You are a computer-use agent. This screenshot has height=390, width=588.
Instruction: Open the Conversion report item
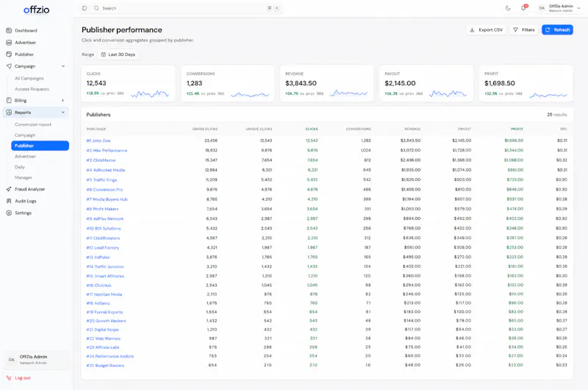pos(33,124)
